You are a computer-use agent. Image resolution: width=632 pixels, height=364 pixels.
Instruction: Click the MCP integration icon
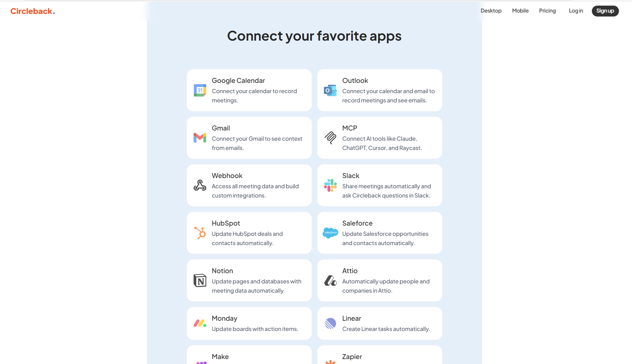coord(330,138)
